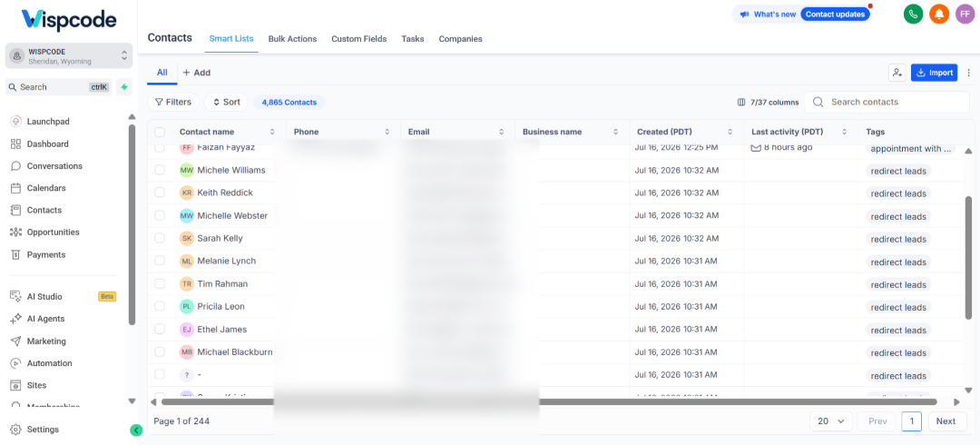This screenshot has height=445, width=980.
Task: Click the AI Studio sidebar icon
Action: (16, 297)
